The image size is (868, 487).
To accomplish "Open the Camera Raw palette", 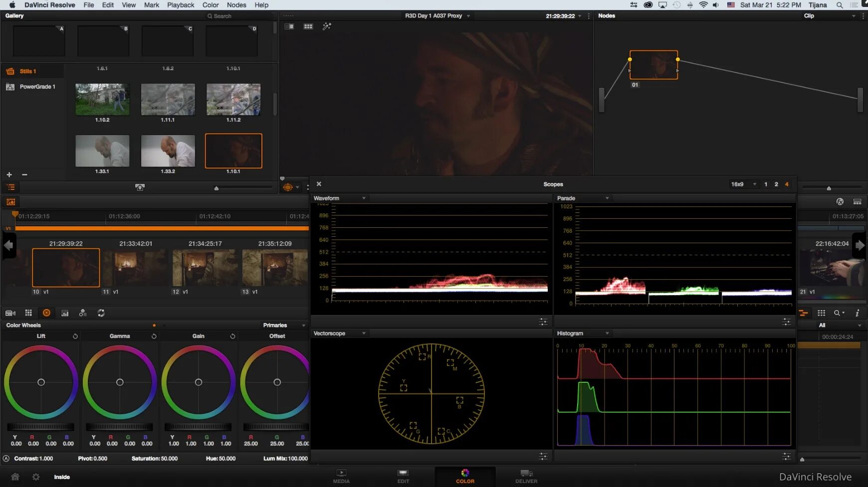I will 10,313.
